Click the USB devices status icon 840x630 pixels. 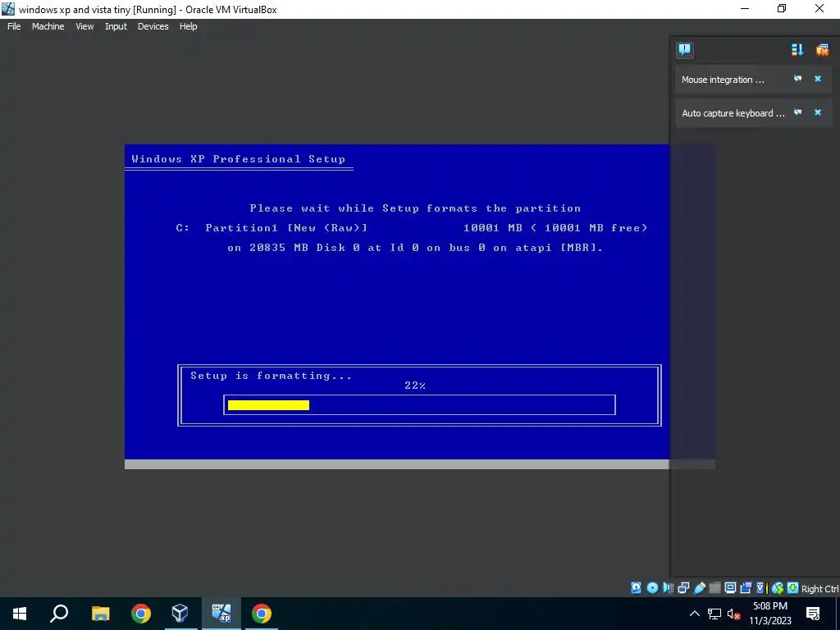click(x=700, y=587)
